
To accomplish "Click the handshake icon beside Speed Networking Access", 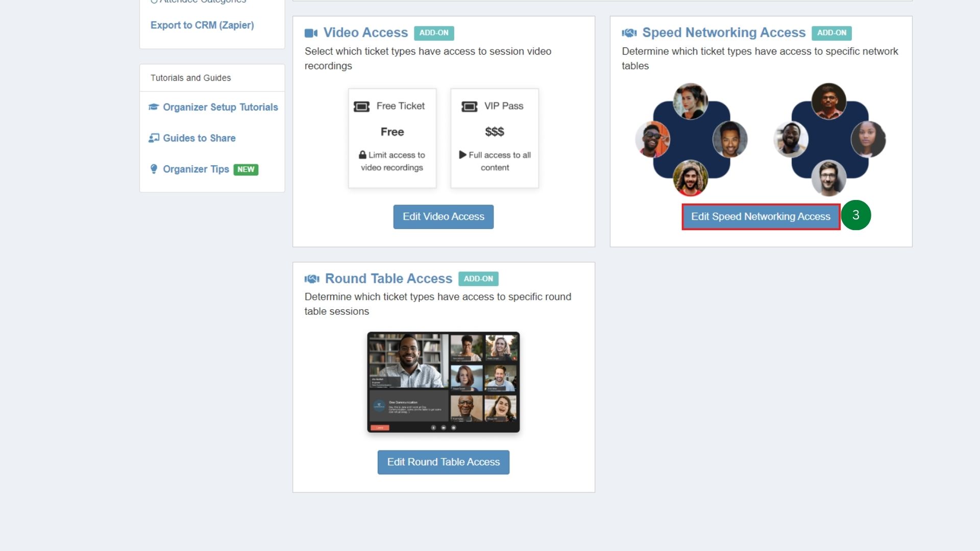I will tap(628, 32).
